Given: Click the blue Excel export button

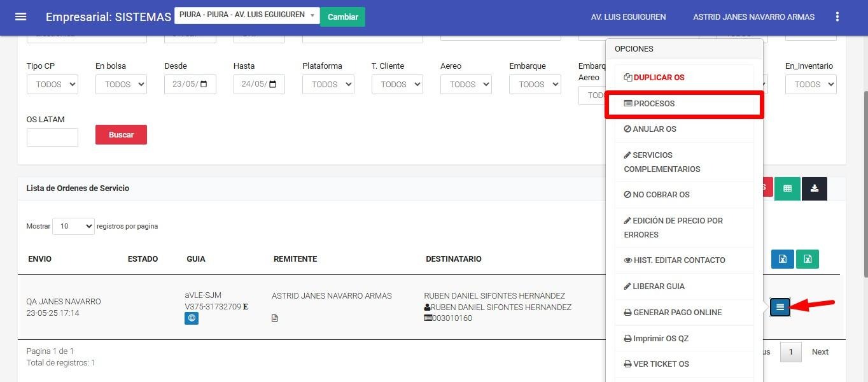Looking at the screenshot, I should [x=783, y=258].
